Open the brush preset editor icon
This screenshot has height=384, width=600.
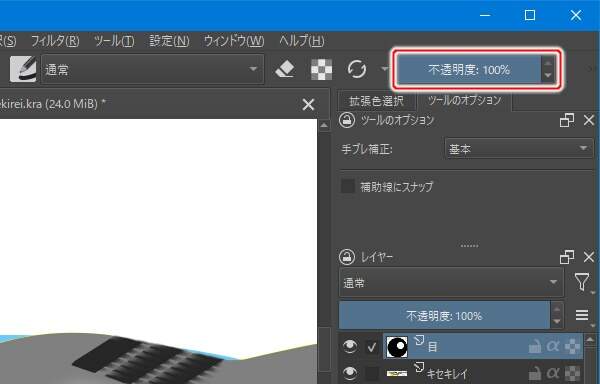(23, 69)
